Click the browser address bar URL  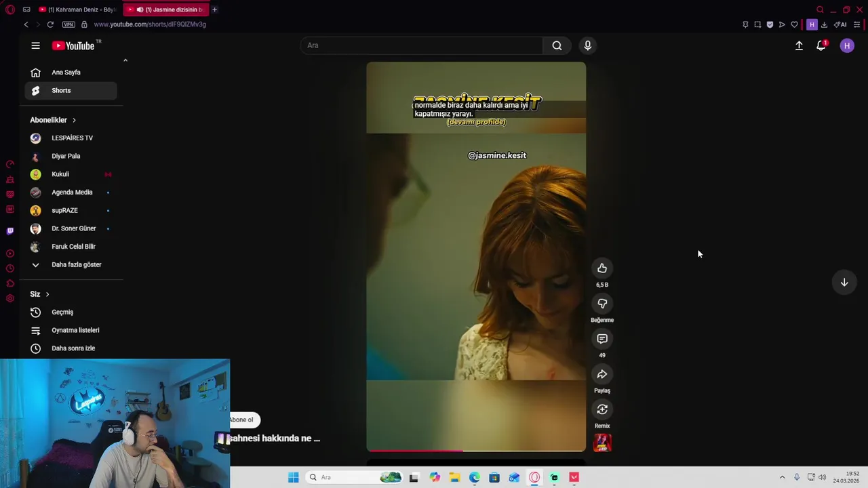click(150, 24)
